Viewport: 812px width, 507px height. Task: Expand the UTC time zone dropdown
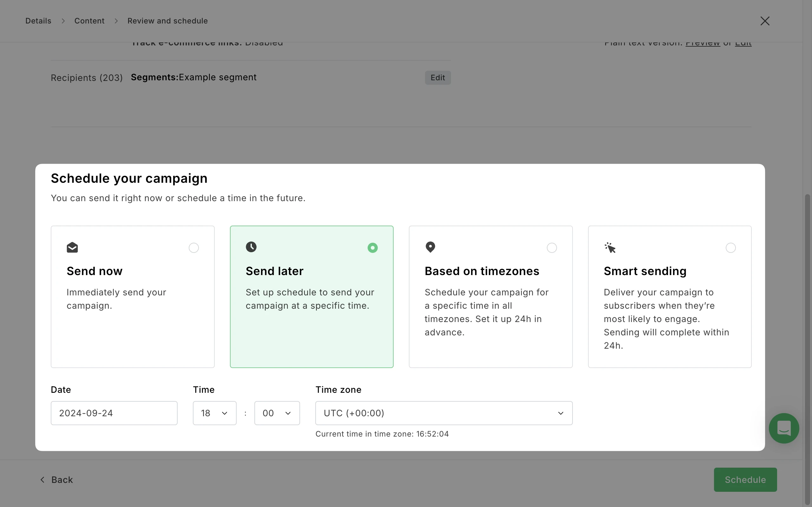pyautogui.click(x=444, y=413)
